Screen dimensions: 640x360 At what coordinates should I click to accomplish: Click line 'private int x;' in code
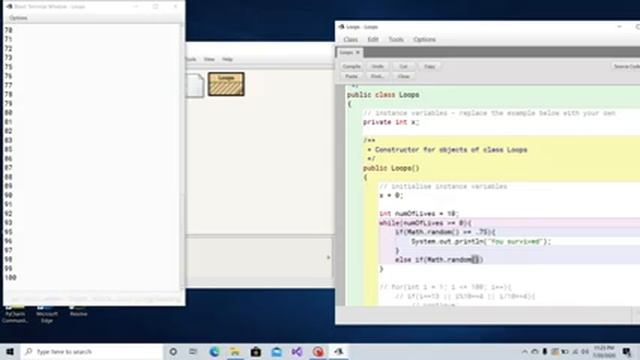click(x=391, y=122)
